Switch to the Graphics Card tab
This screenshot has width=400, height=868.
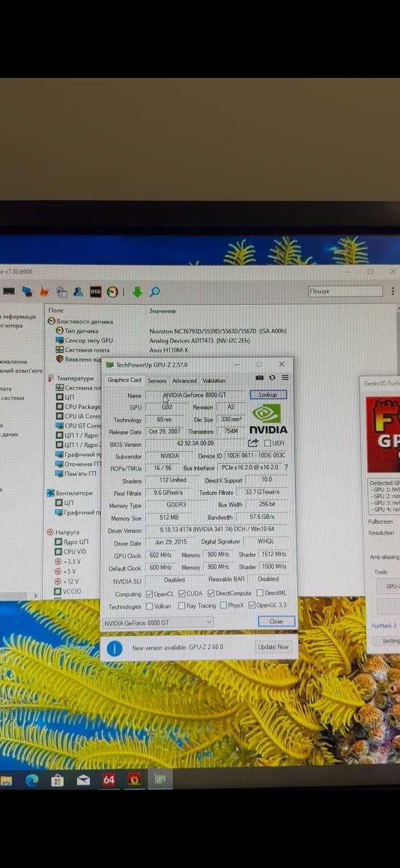[x=125, y=380]
